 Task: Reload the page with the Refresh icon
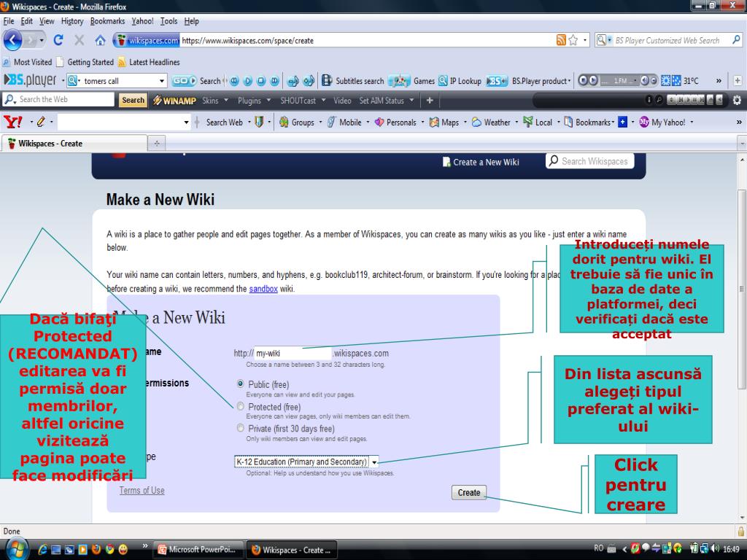[x=58, y=41]
